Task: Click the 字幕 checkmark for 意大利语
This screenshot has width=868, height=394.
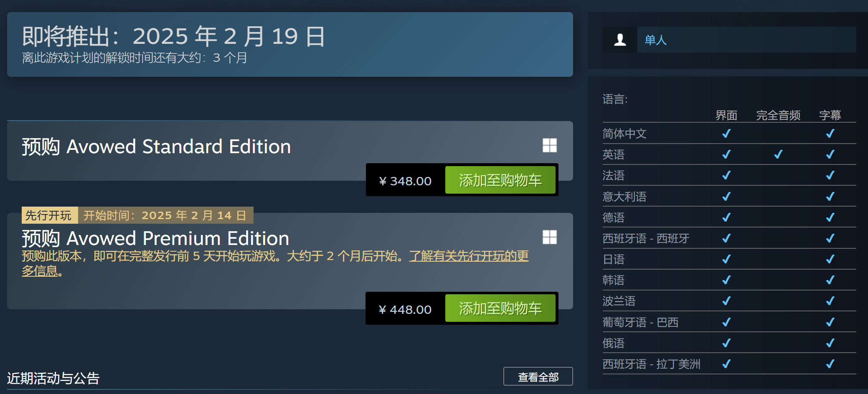Action: (x=829, y=197)
